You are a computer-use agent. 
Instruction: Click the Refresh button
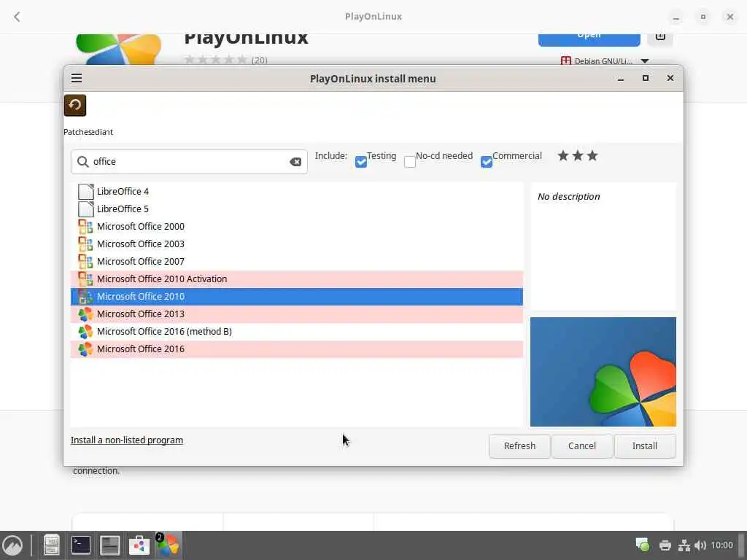coord(519,446)
